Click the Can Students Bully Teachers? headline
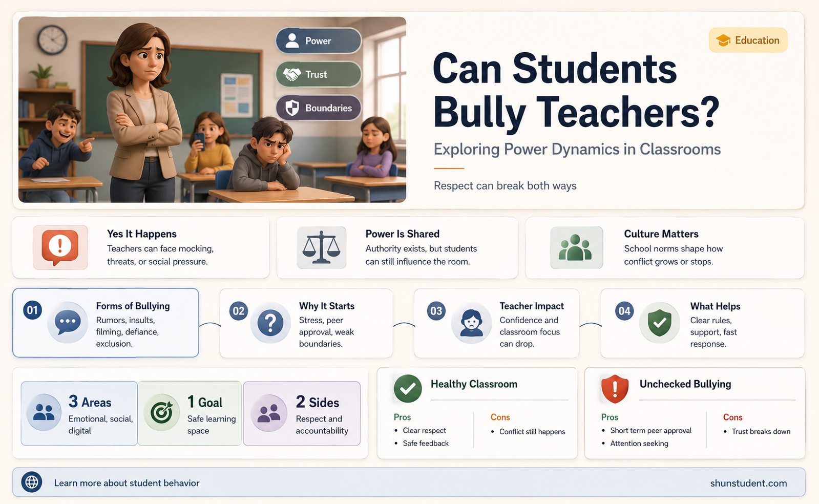The image size is (819, 504). 576,91
